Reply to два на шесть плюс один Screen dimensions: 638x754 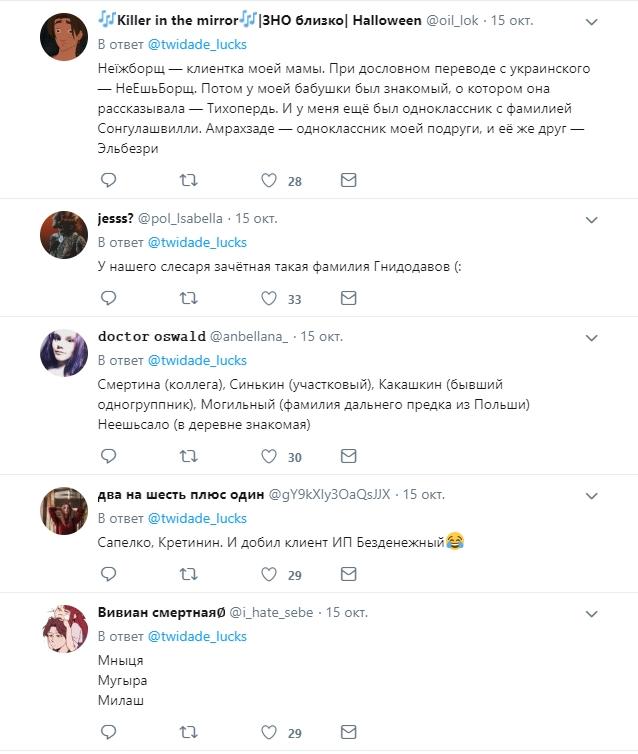[109, 575]
